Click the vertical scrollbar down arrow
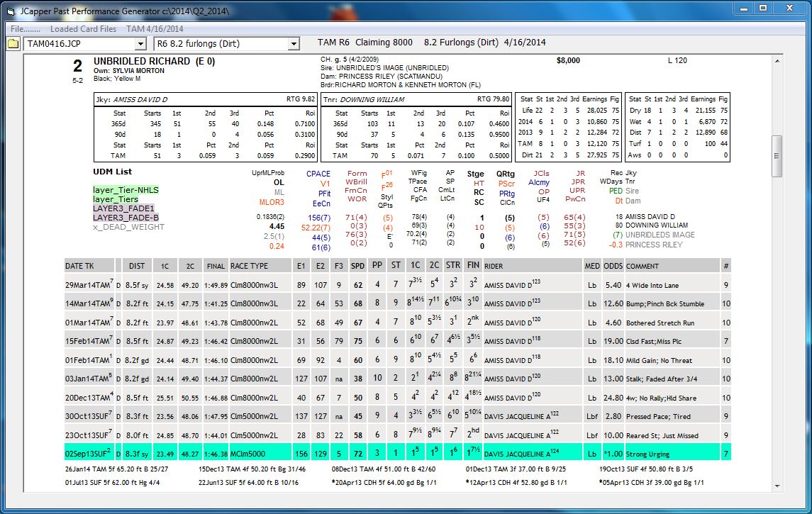Screen dimensions: 812x514 [777, 486]
